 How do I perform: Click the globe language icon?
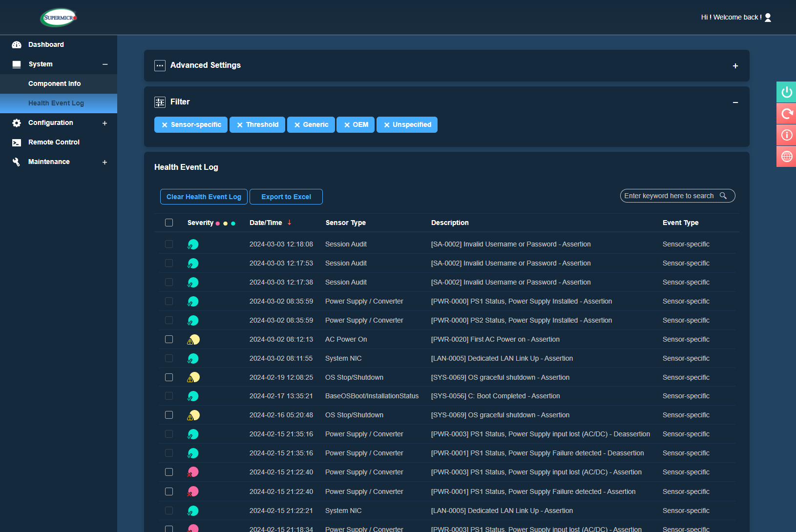click(786, 157)
